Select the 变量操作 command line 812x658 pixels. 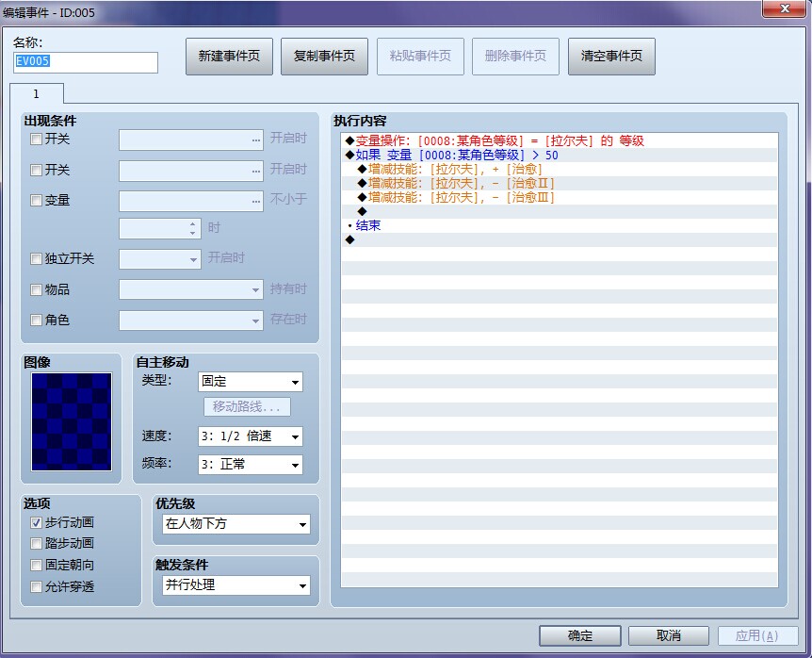[x=560, y=140]
